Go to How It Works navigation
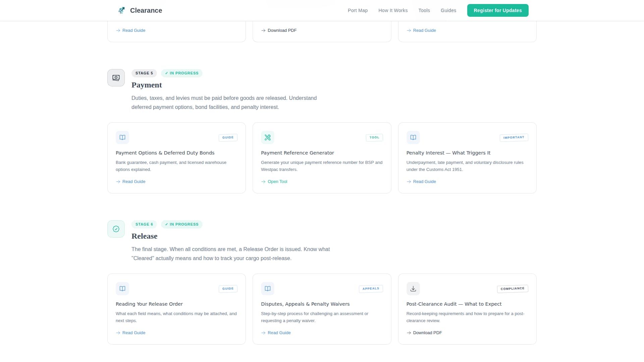The image size is (644, 362). click(393, 10)
